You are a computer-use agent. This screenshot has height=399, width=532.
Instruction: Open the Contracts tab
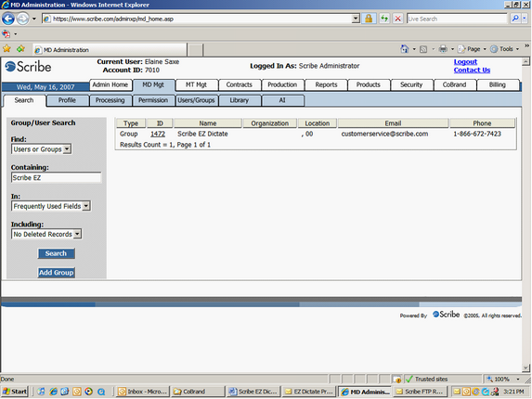pyautogui.click(x=240, y=84)
